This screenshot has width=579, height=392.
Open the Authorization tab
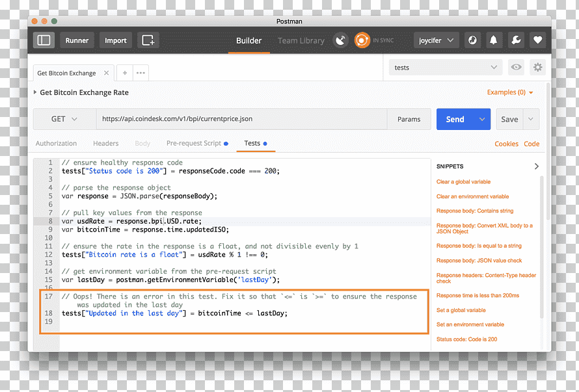(x=56, y=143)
